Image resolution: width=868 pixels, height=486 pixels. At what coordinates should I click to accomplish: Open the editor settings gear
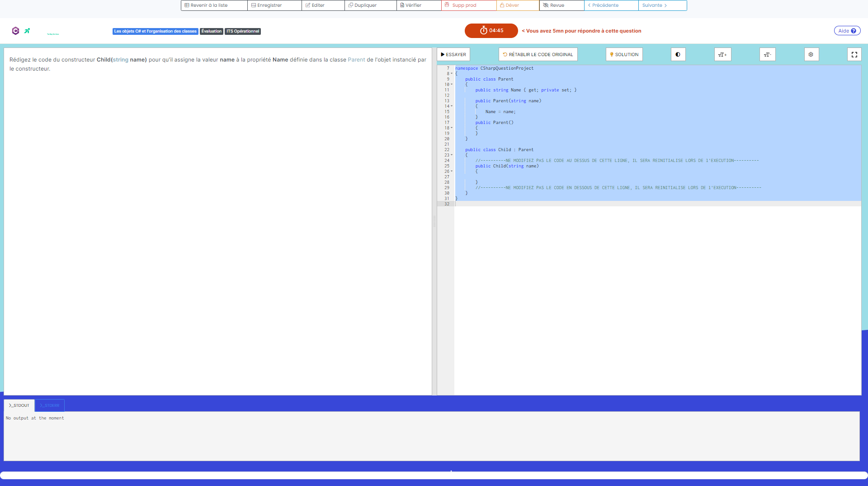(811, 54)
